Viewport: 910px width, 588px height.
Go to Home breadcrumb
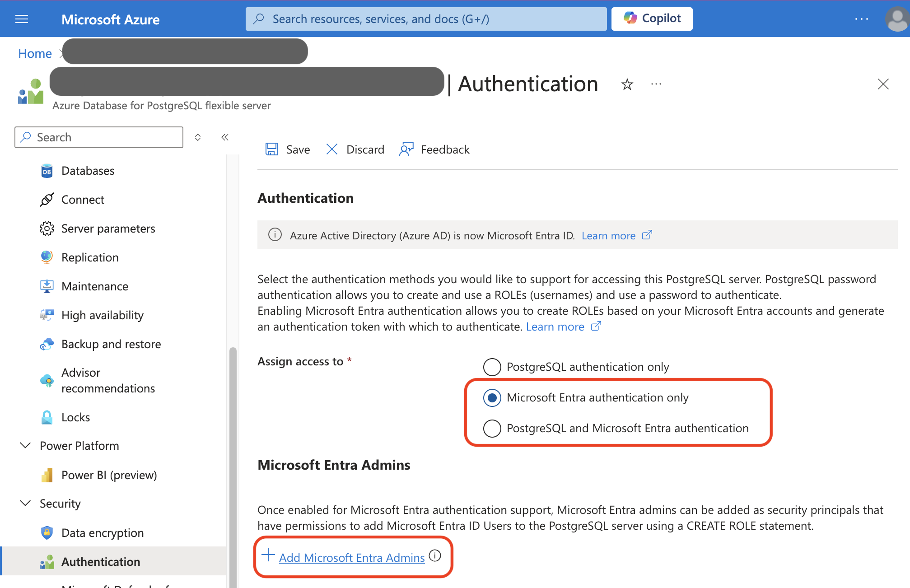[x=35, y=53]
